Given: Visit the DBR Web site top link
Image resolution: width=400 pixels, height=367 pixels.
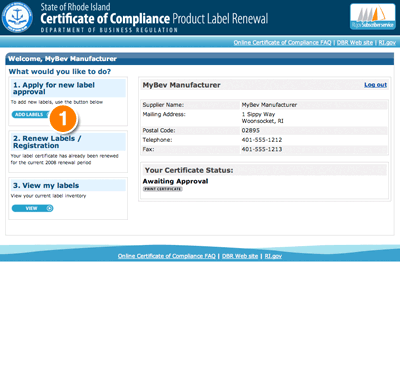Looking at the screenshot, I should point(355,42).
